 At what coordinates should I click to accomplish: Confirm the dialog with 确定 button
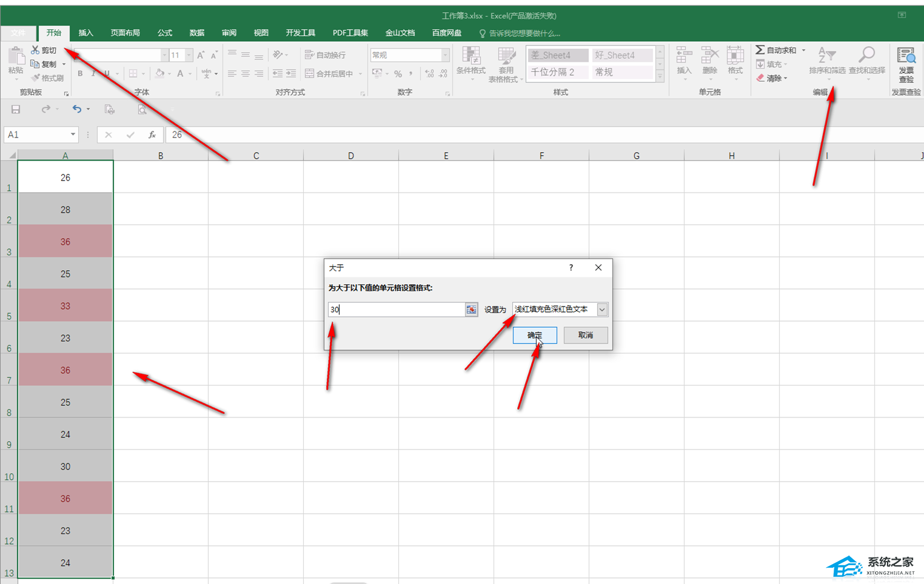534,335
